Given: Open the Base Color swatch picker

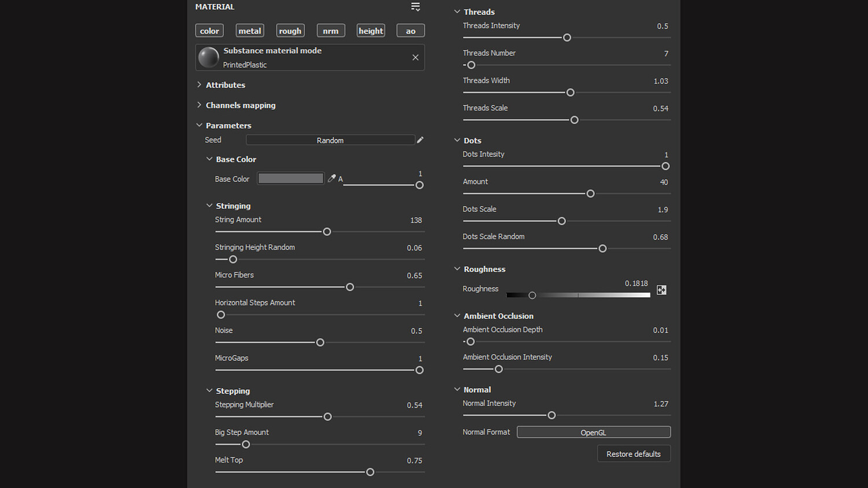Looking at the screenshot, I should (290, 179).
